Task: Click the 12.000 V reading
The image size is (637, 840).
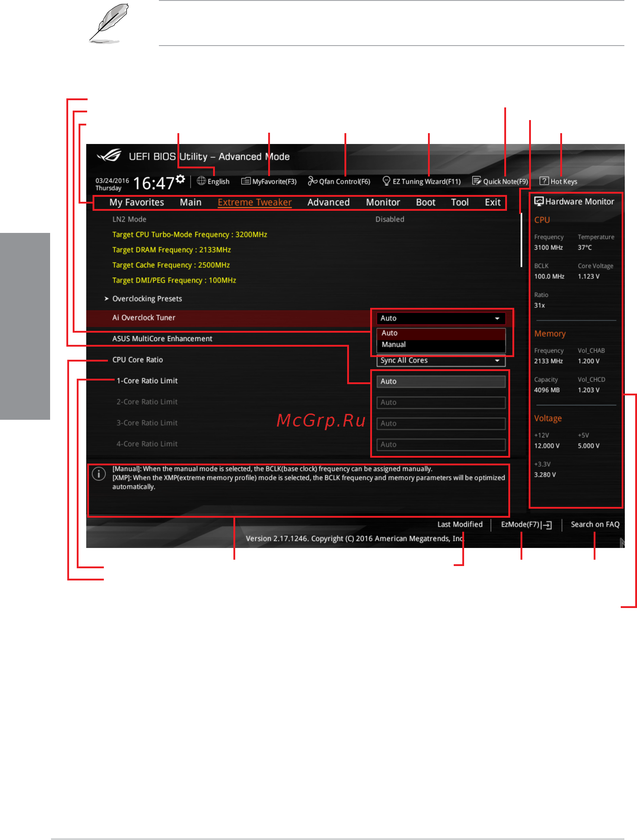Action: (547, 446)
